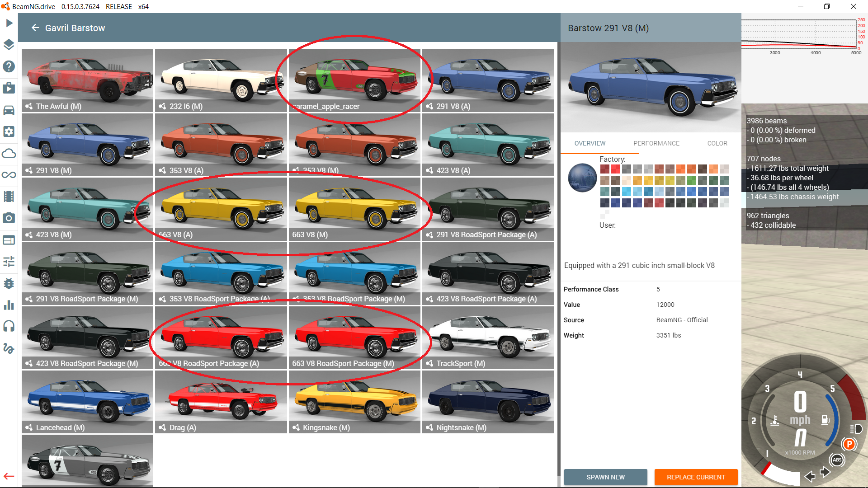Select the Nightsnake (M) car thumbnail
The height and width of the screenshot is (488, 868).
(488, 401)
